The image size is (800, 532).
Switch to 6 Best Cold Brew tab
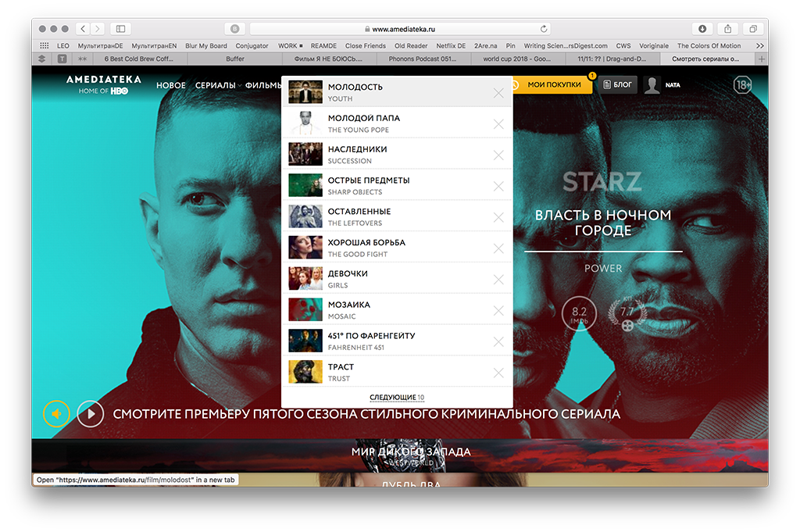pos(139,59)
